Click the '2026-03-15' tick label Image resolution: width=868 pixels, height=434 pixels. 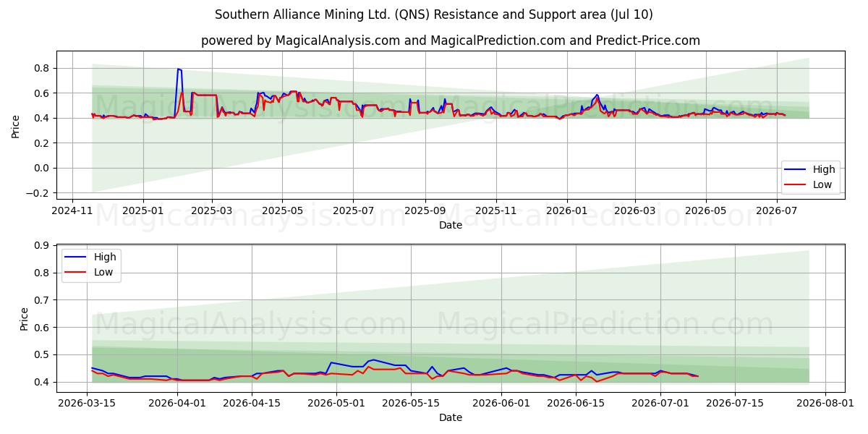pos(87,403)
